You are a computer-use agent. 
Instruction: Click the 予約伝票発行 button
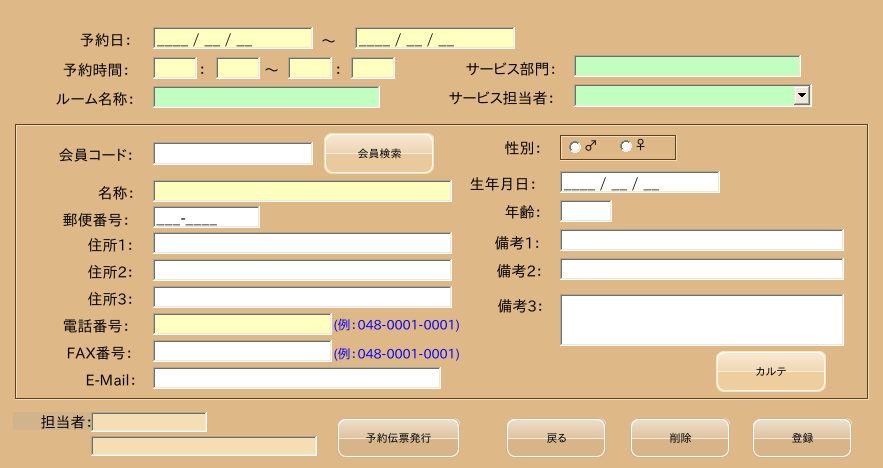pos(398,438)
